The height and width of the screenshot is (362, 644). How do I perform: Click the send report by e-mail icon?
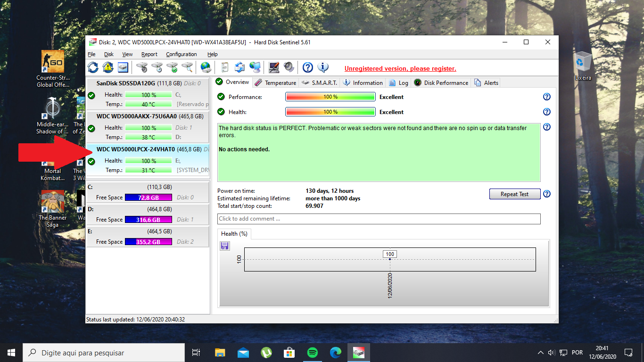click(240, 67)
